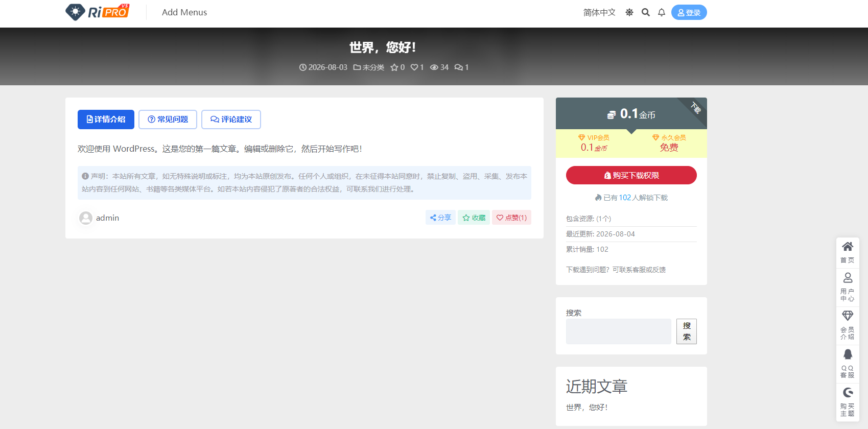
Task: Click 最近更新: 2026-08-04 row
Action: (x=631, y=234)
